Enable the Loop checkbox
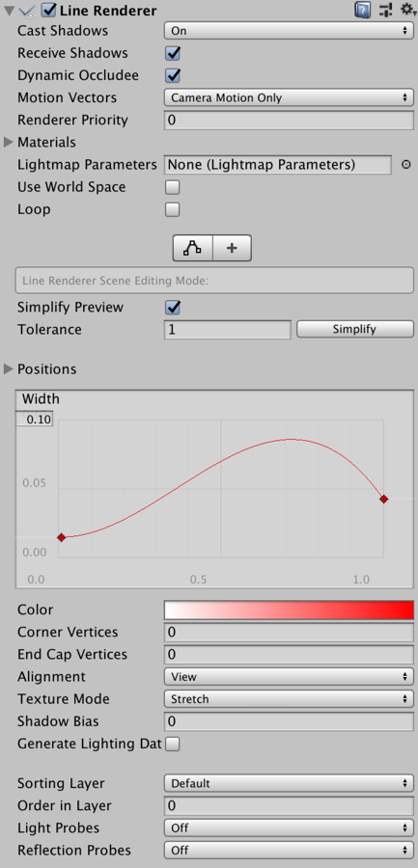The image size is (418, 868). tap(173, 209)
